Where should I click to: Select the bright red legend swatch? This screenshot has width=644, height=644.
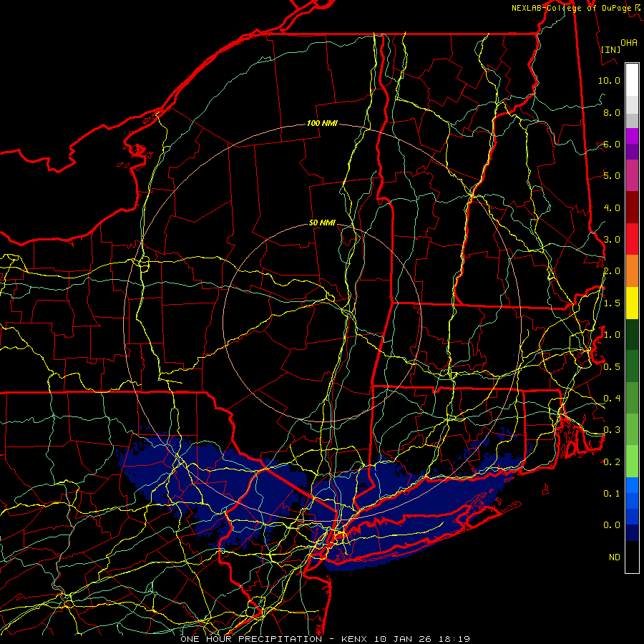[x=632, y=239]
